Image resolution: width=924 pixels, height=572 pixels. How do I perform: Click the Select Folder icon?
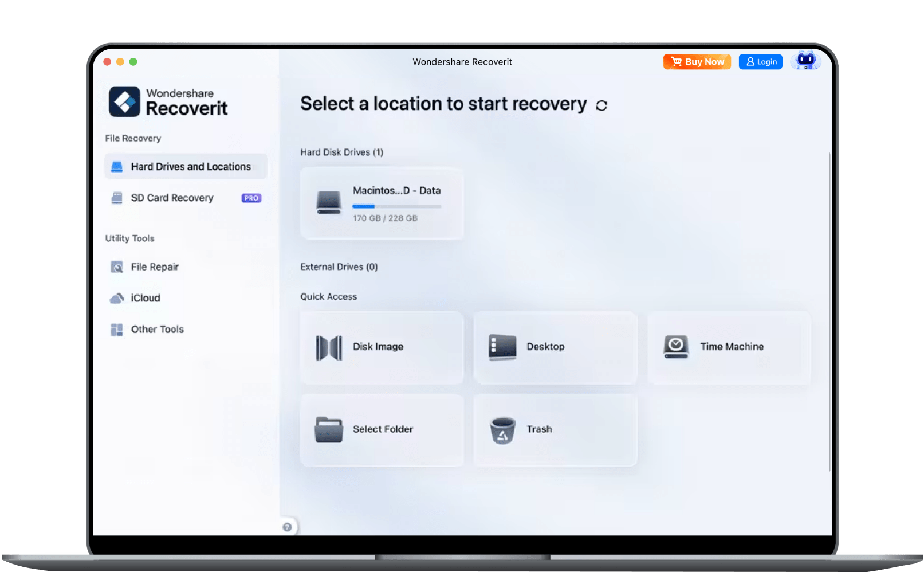pyautogui.click(x=329, y=430)
